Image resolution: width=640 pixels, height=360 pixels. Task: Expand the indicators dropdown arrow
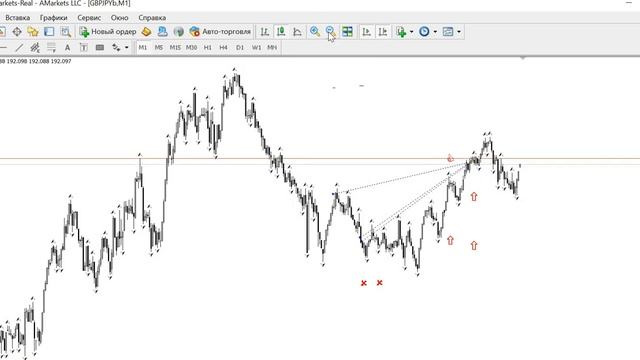(411, 31)
